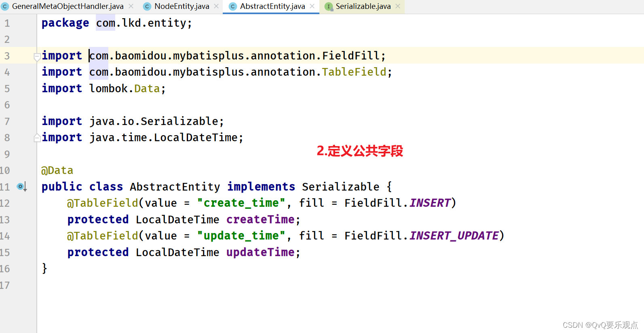This screenshot has width=644, height=333.
Task: Click the interface icon on Serializable.java tab
Action: [x=329, y=6]
